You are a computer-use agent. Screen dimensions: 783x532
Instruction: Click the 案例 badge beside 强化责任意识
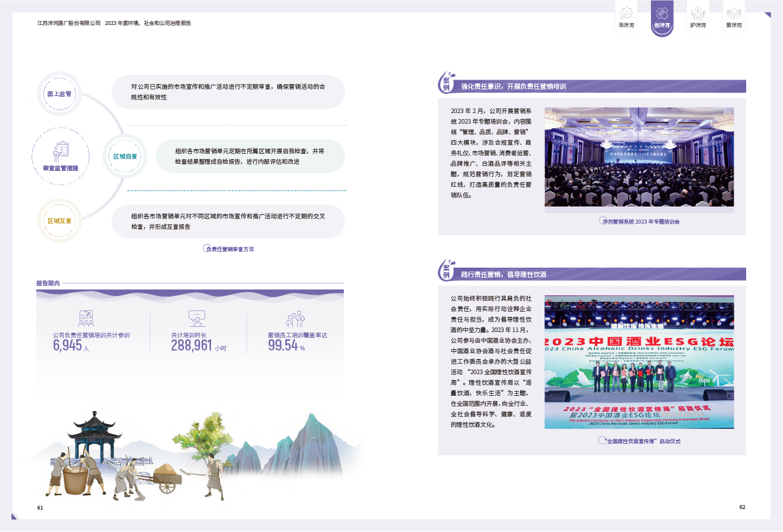(447, 84)
